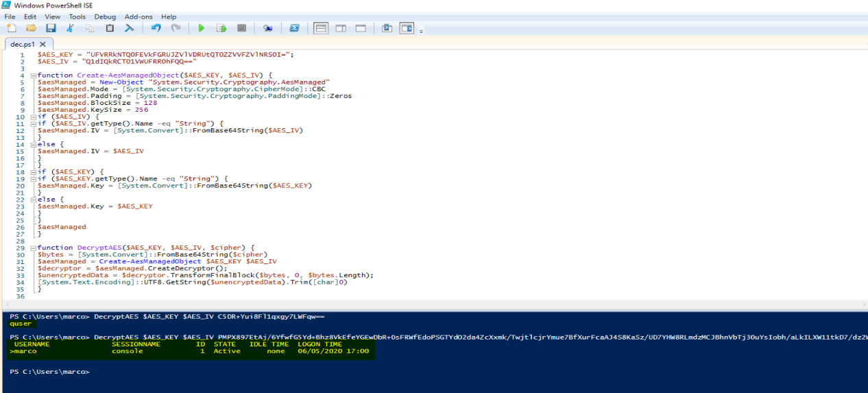Screen dimensions: 868x393
Task: Run the script with the green play icon
Action: pos(202,28)
